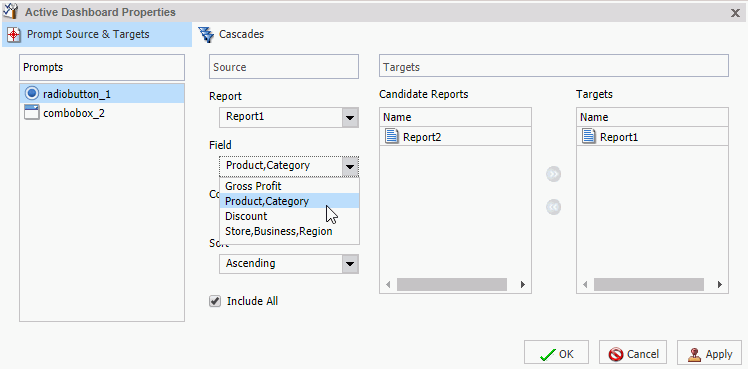748x369 pixels.
Task: Click the Prompt Source & Targets crosshair icon
Action: point(14,34)
